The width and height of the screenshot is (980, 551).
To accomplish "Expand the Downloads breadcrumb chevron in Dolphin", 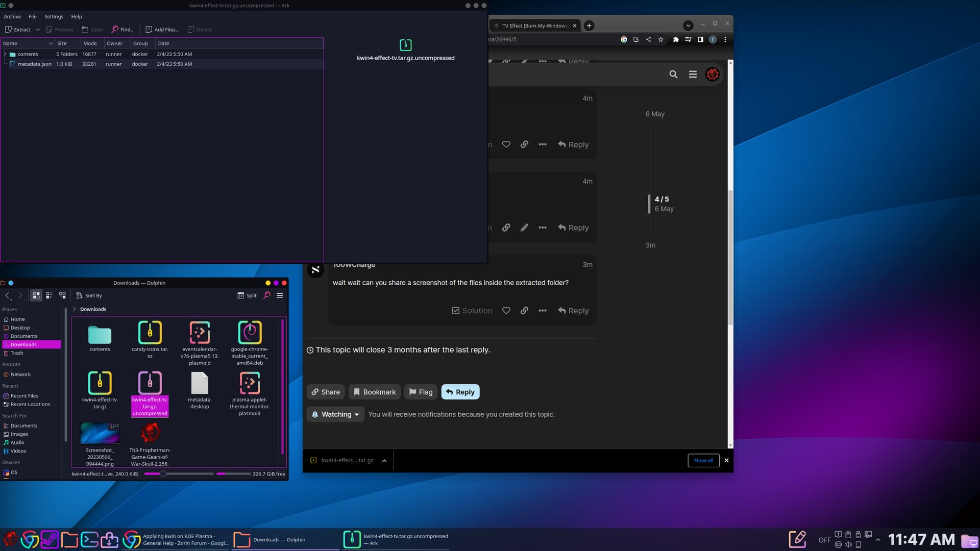I will click(x=75, y=309).
